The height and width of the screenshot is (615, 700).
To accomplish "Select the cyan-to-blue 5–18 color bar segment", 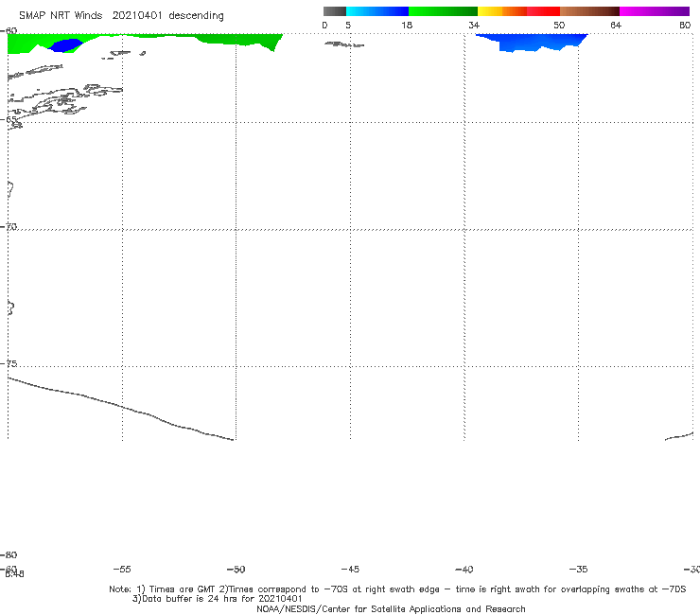I will pyautogui.click(x=377, y=11).
